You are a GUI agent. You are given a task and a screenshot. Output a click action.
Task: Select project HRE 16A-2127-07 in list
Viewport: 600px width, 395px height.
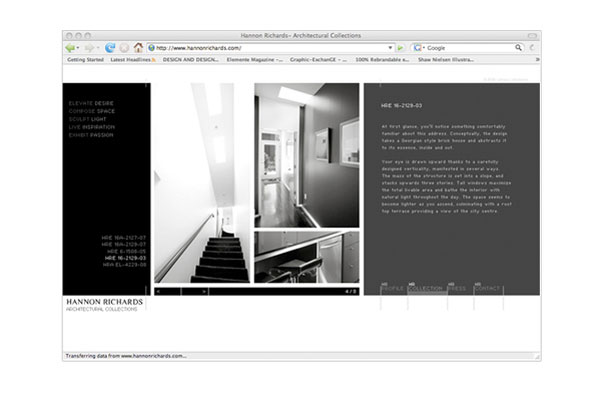click(124, 237)
